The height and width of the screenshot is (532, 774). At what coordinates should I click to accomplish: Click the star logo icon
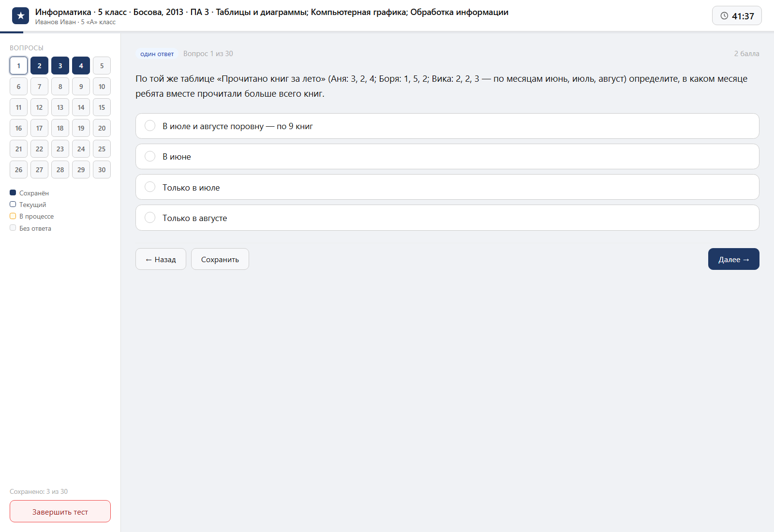coord(20,16)
